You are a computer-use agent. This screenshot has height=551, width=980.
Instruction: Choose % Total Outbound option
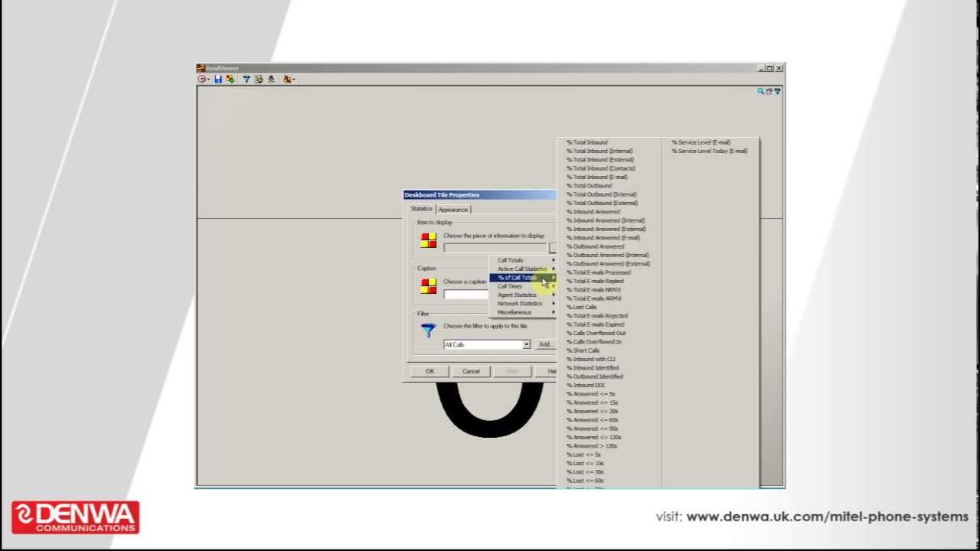[590, 185]
